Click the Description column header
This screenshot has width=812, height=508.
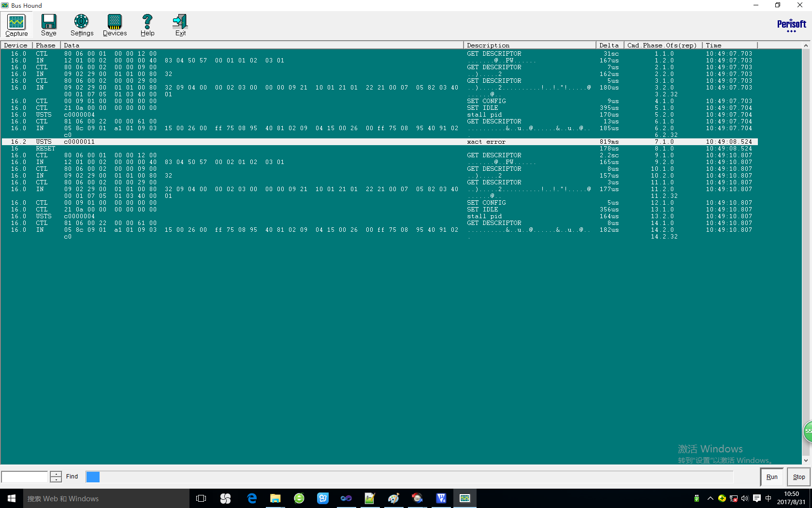pyautogui.click(x=530, y=45)
